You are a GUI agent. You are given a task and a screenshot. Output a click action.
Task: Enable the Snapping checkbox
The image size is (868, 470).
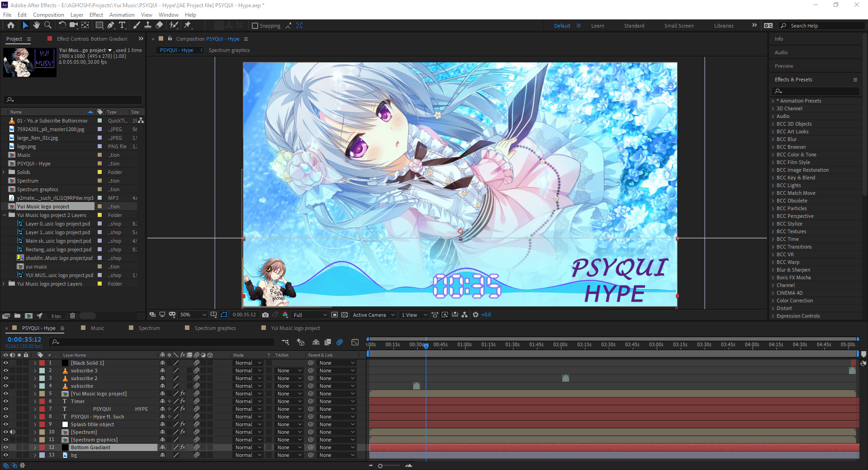coord(255,26)
